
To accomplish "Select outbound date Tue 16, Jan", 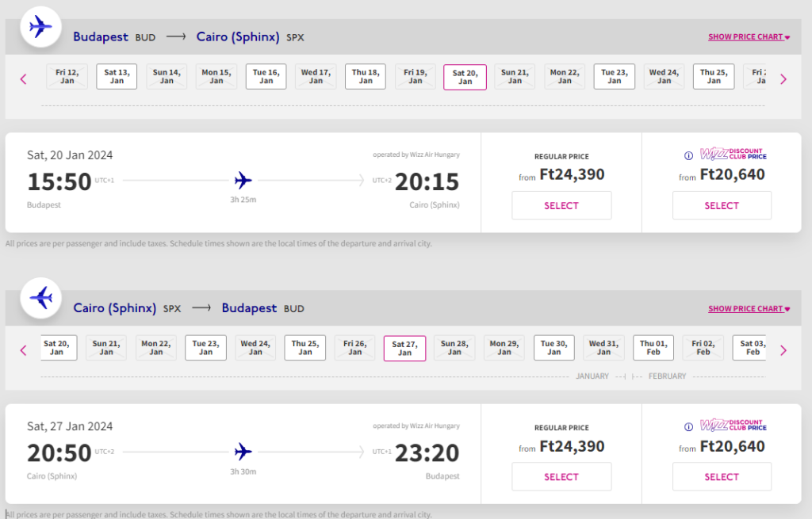I will click(266, 76).
